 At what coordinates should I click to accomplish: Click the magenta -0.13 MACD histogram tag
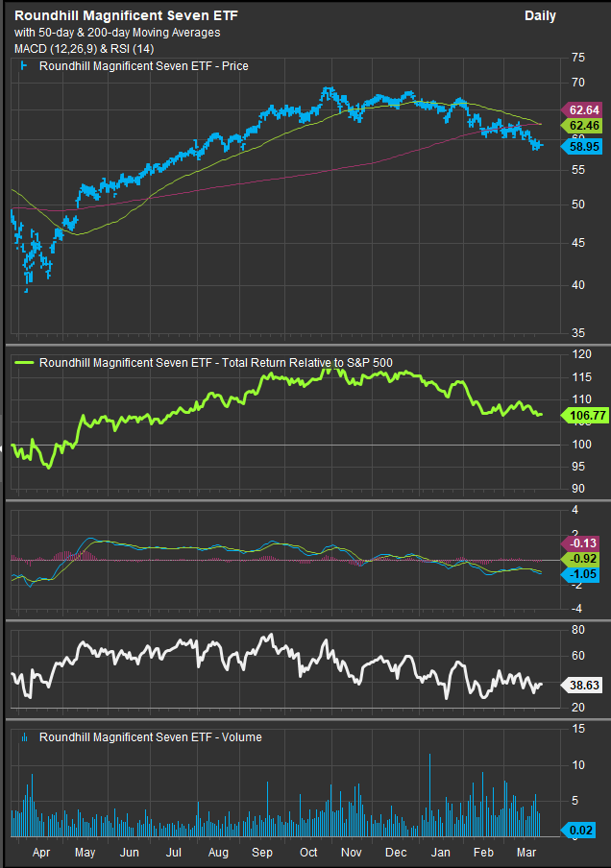click(583, 542)
